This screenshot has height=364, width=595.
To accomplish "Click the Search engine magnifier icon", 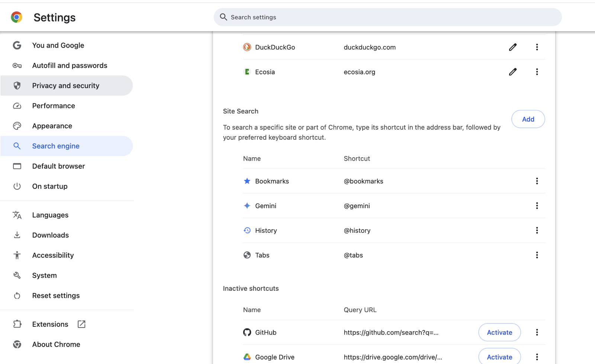I will click(x=17, y=146).
